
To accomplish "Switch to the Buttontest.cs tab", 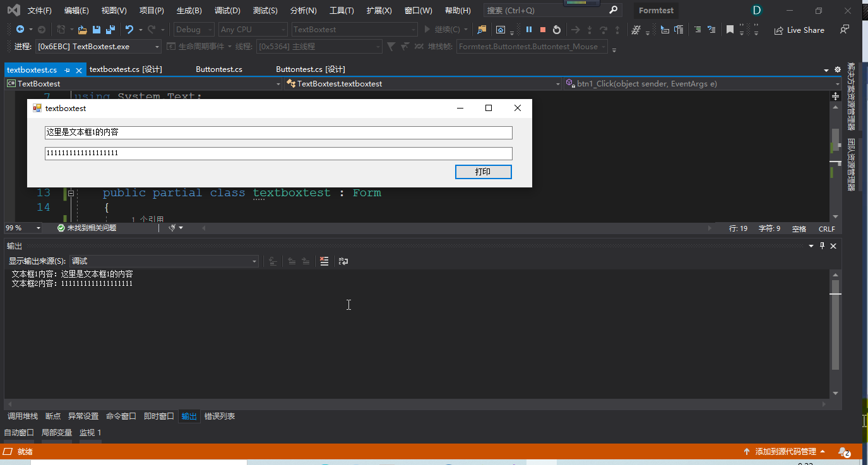I will [218, 69].
